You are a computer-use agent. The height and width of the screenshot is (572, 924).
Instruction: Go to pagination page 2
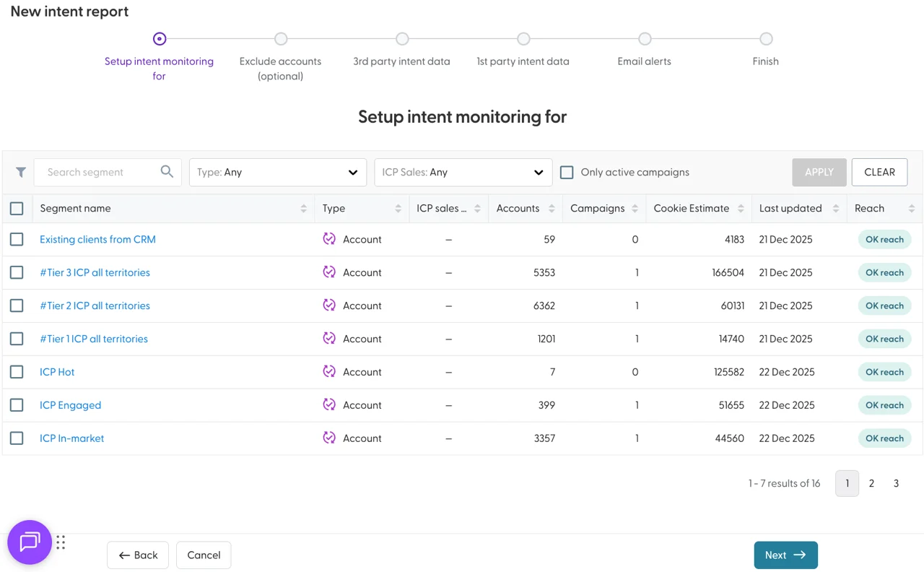[x=871, y=483]
